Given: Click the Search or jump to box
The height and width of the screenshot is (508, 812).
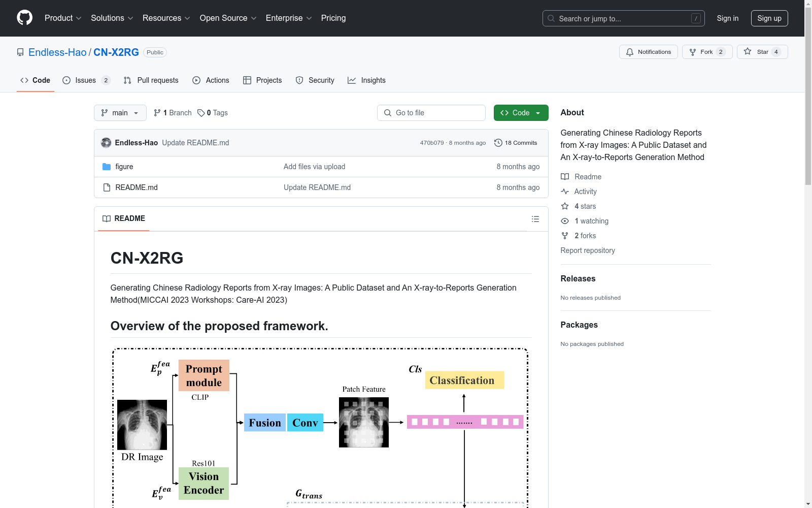Looking at the screenshot, I should pos(623,18).
